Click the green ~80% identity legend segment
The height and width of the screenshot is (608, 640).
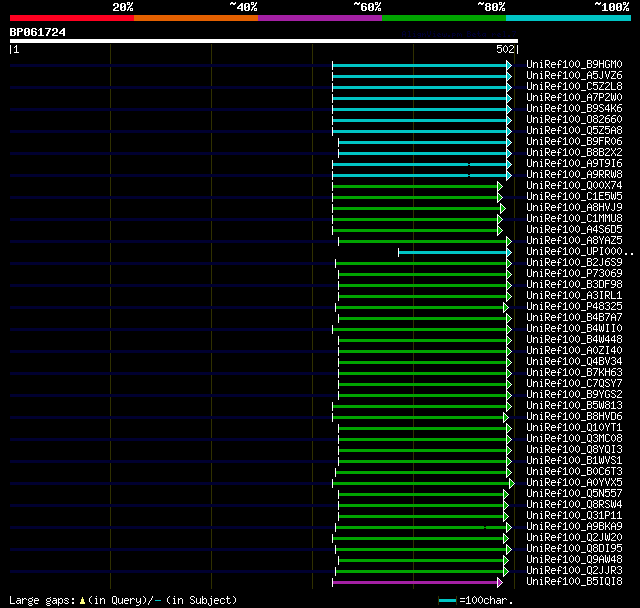[444, 18]
